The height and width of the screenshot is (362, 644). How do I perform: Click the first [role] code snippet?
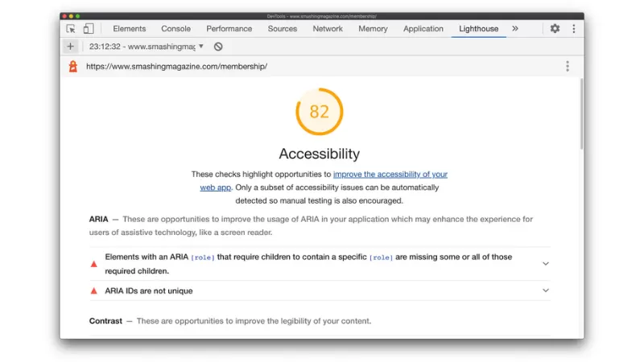(x=203, y=257)
